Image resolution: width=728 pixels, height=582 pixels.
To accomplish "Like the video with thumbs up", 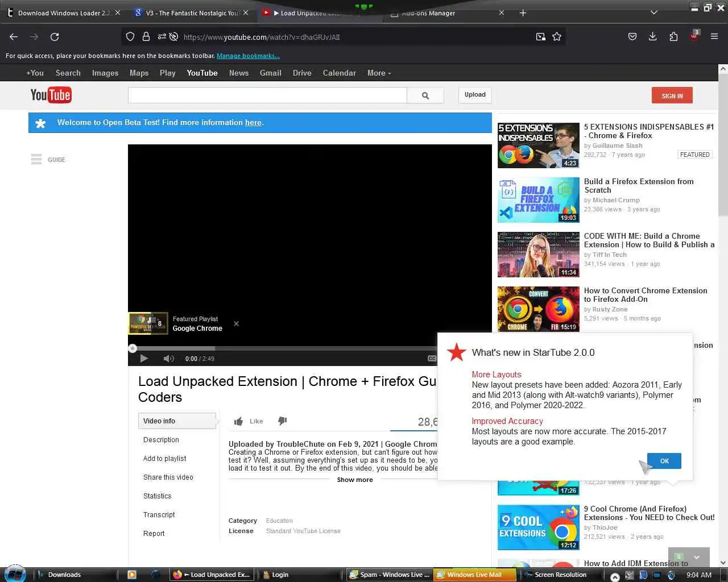I will coord(239,421).
